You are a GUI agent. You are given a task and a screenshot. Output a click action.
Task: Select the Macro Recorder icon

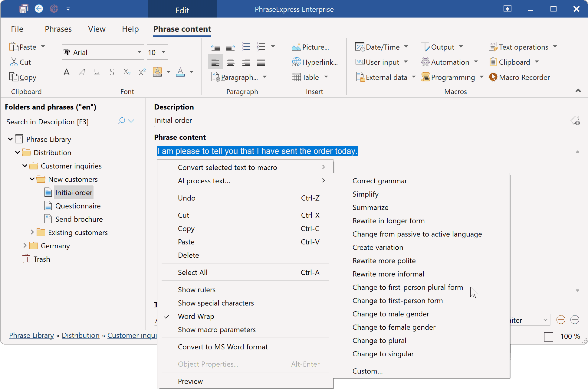[493, 77]
